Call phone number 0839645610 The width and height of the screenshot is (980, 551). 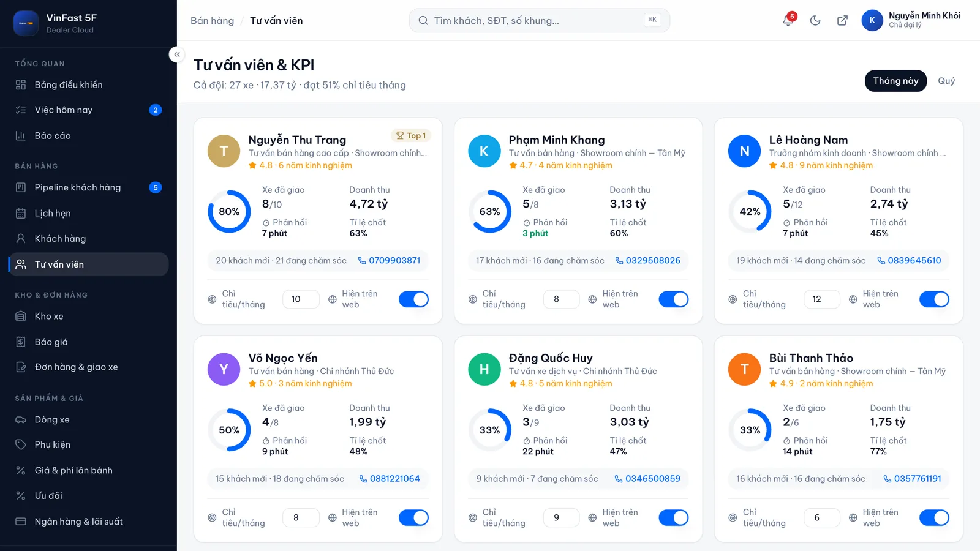[x=909, y=260]
